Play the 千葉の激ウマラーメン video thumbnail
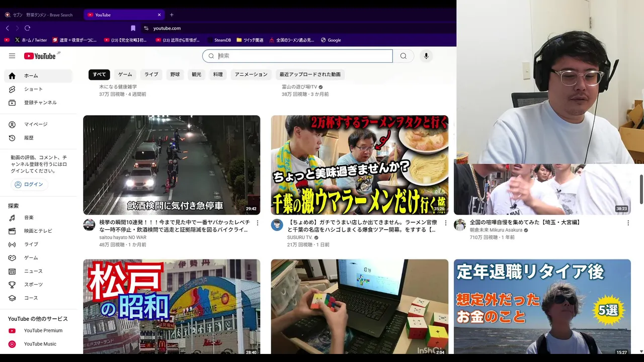 359,165
